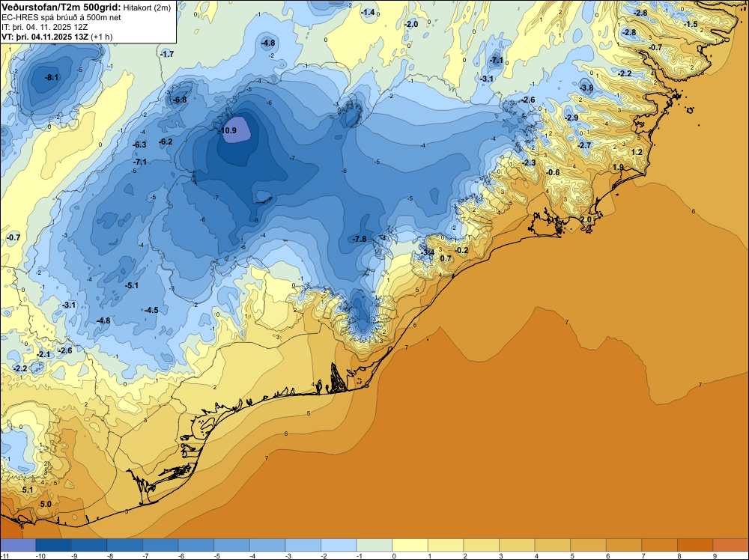This screenshot has height=560, width=749.
Task: Pick legend swatch between 3 and 4
Action: [x=517, y=545]
